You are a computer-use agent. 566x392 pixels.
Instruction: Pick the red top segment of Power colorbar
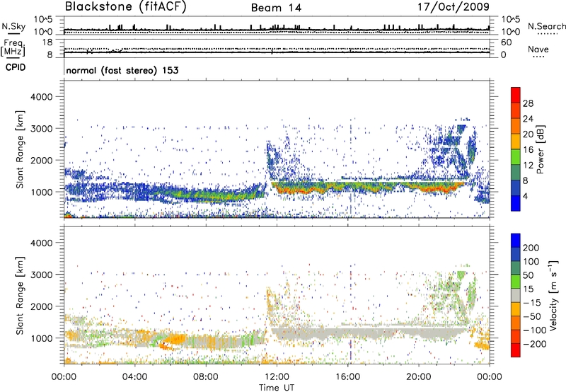(516, 95)
